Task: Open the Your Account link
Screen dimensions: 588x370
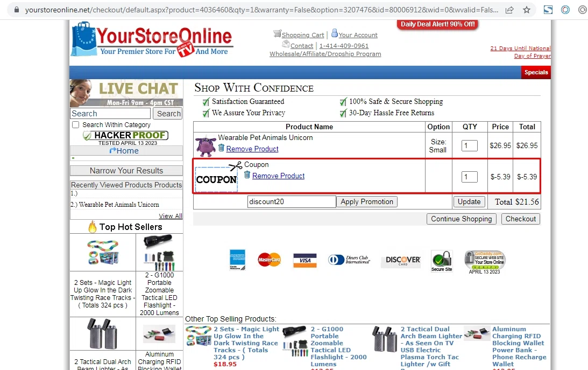Action: [x=358, y=35]
